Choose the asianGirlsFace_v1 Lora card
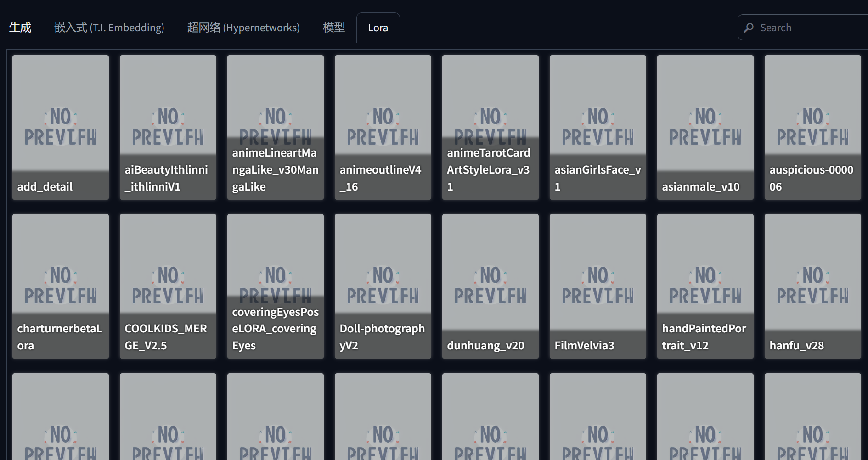This screenshot has width=868, height=460. (x=598, y=127)
